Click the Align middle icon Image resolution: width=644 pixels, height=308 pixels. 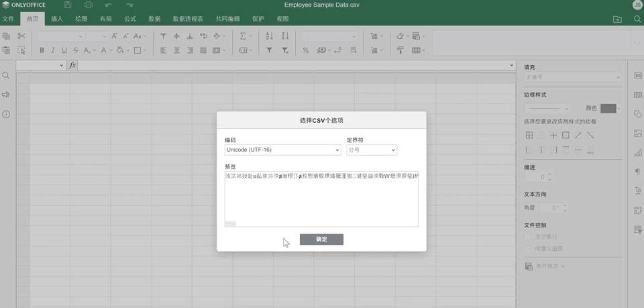176,36
